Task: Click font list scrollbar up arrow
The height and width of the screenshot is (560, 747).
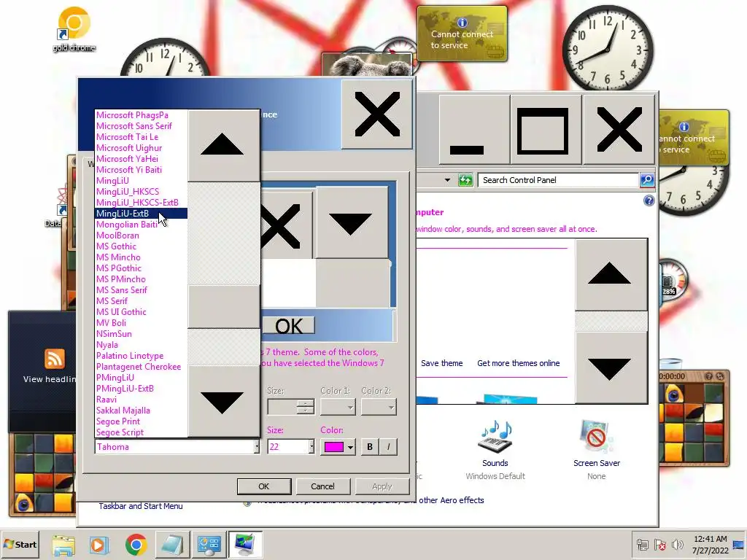Action: click(223, 145)
